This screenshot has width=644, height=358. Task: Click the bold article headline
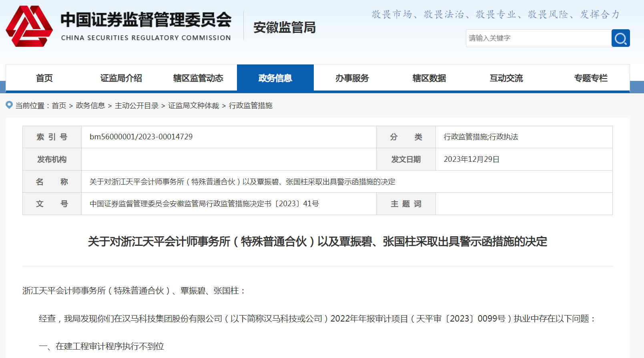pos(317,241)
